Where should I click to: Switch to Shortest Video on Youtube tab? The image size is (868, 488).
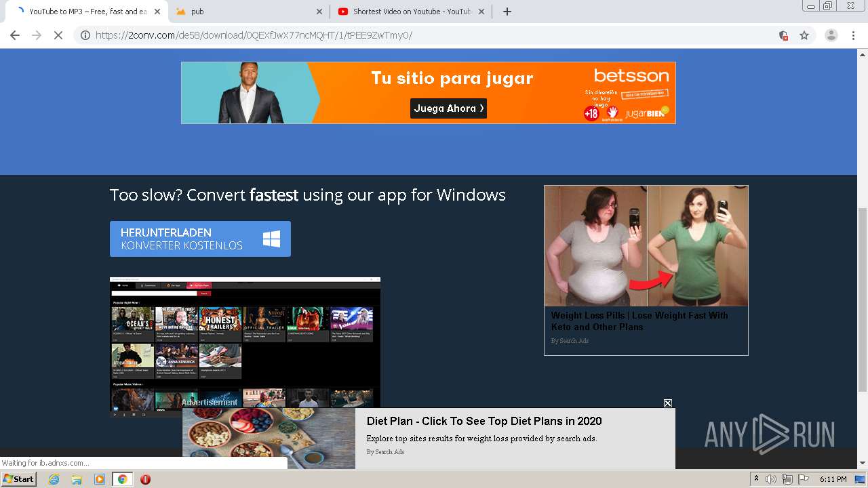coord(411,12)
